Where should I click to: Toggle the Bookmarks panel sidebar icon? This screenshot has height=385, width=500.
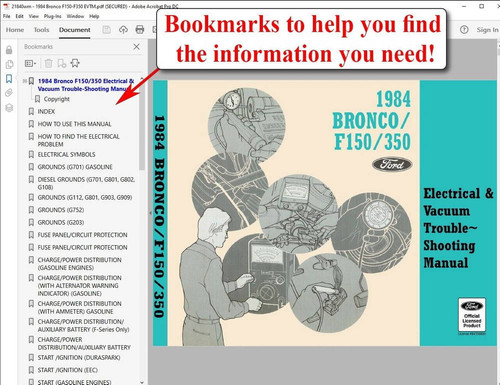click(9, 79)
